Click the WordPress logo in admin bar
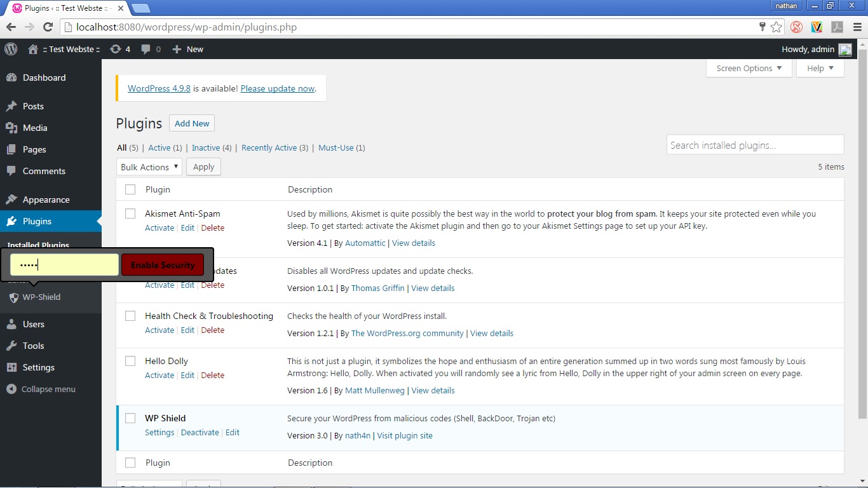 click(x=11, y=49)
